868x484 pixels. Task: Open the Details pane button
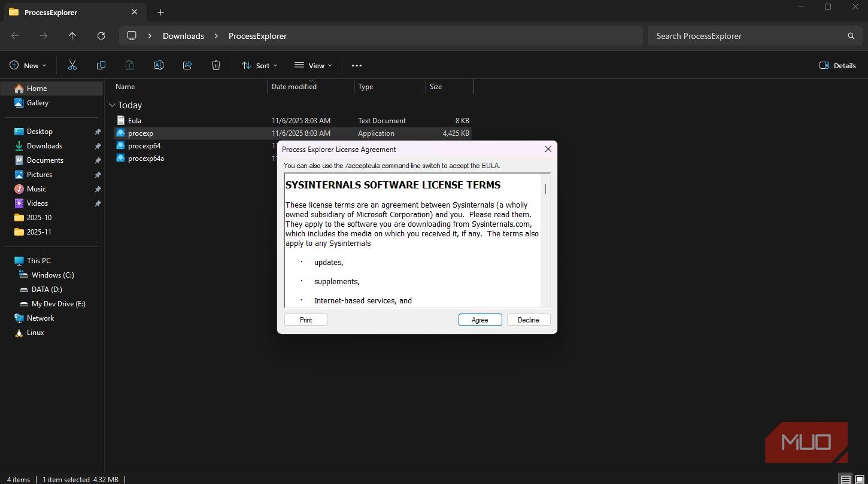tap(837, 66)
